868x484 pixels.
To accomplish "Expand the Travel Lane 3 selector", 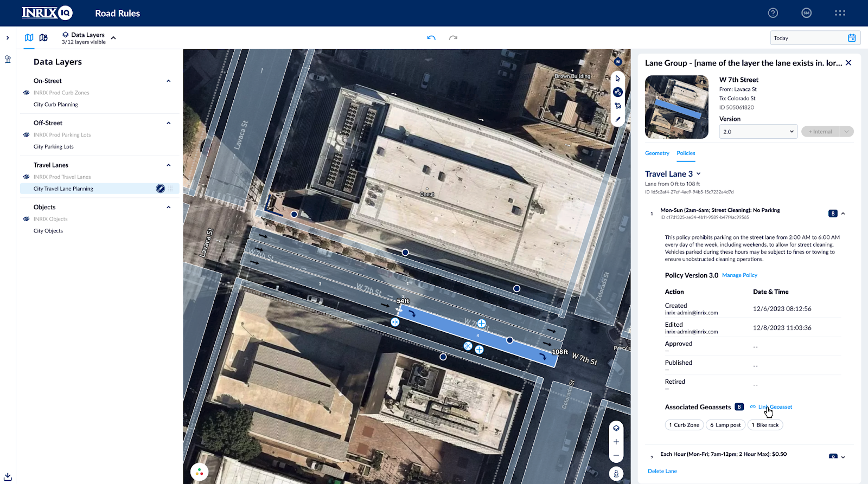I will pos(698,174).
